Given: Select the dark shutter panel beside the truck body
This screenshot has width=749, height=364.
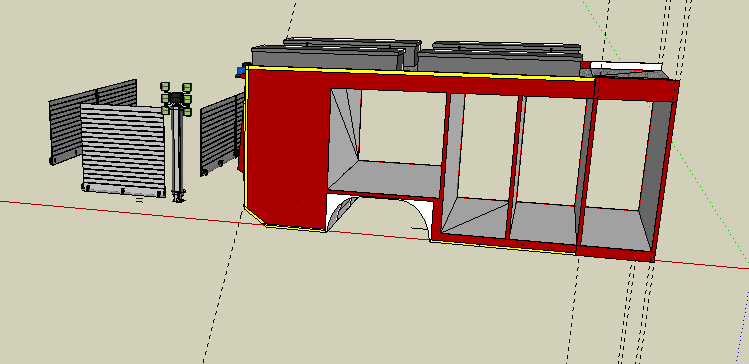Looking at the screenshot, I should pyautogui.click(x=221, y=134).
